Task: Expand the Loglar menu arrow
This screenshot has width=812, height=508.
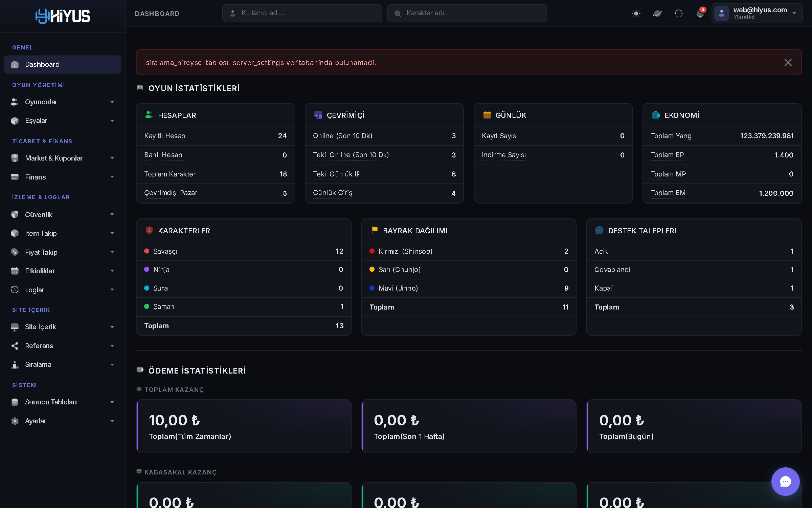Action: click(112, 290)
